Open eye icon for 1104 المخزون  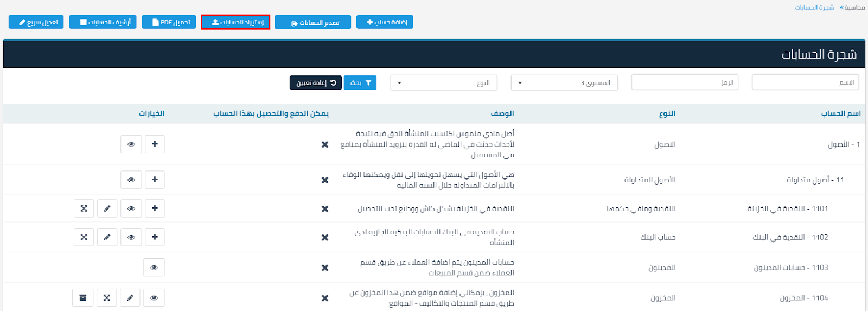[154, 297]
